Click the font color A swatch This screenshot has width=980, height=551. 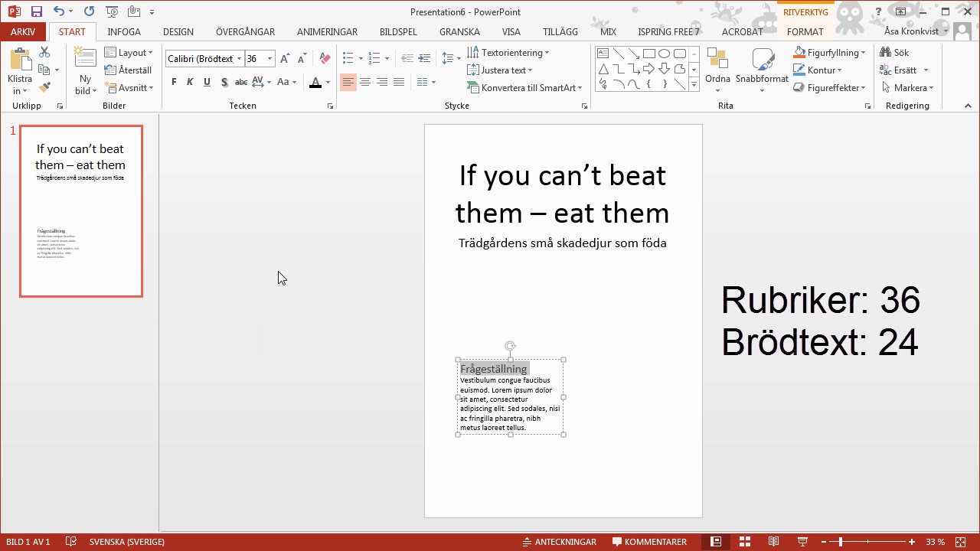click(x=315, y=82)
